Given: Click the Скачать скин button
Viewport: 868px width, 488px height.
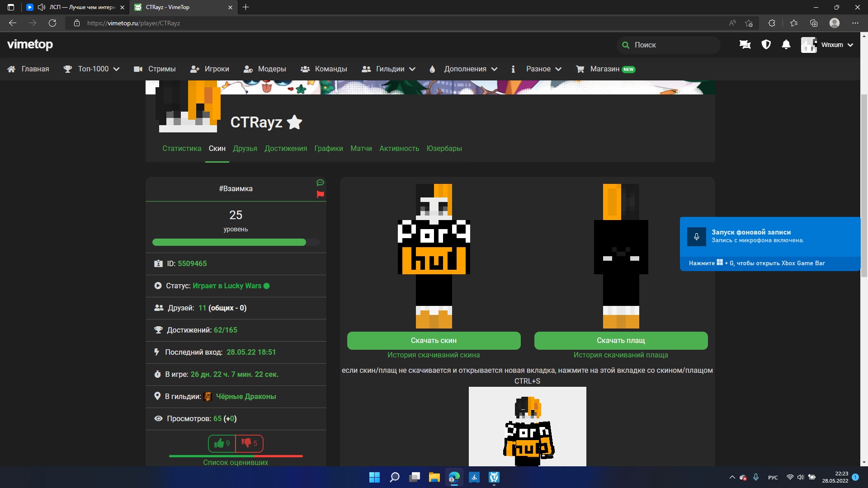Looking at the screenshot, I should (x=434, y=341).
